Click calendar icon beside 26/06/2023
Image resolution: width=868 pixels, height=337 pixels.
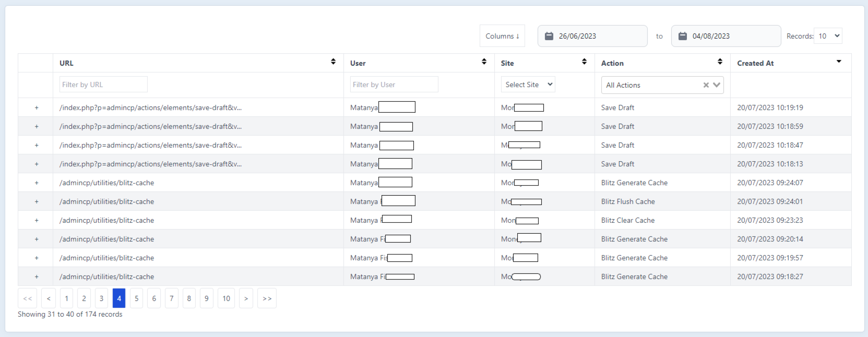pos(549,36)
